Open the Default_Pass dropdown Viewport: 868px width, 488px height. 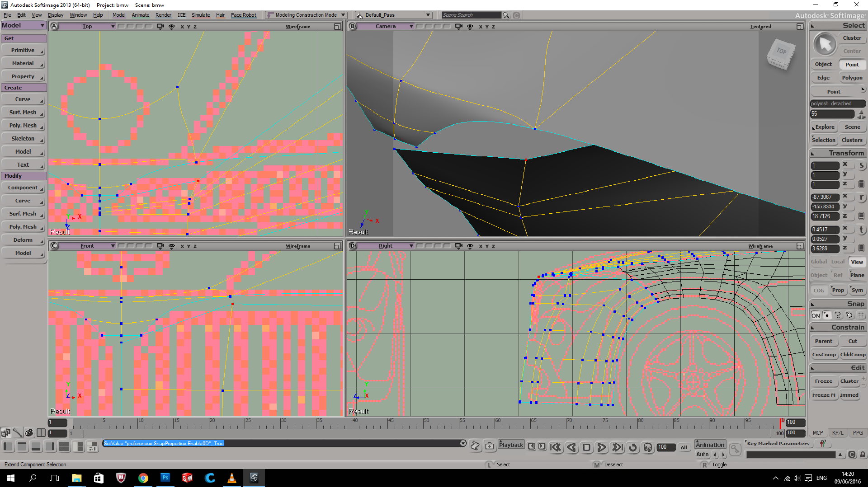(x=394, y=15)
